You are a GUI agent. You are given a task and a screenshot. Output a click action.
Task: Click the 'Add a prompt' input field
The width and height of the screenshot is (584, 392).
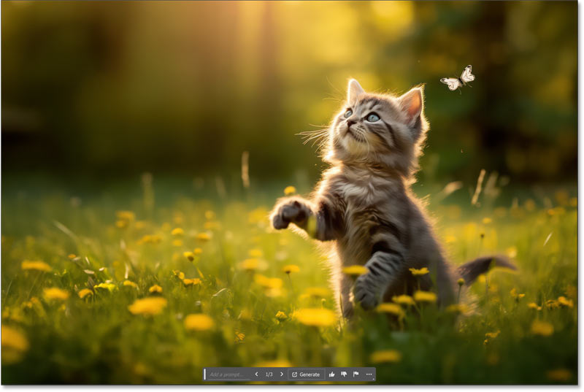coord(228,374)
